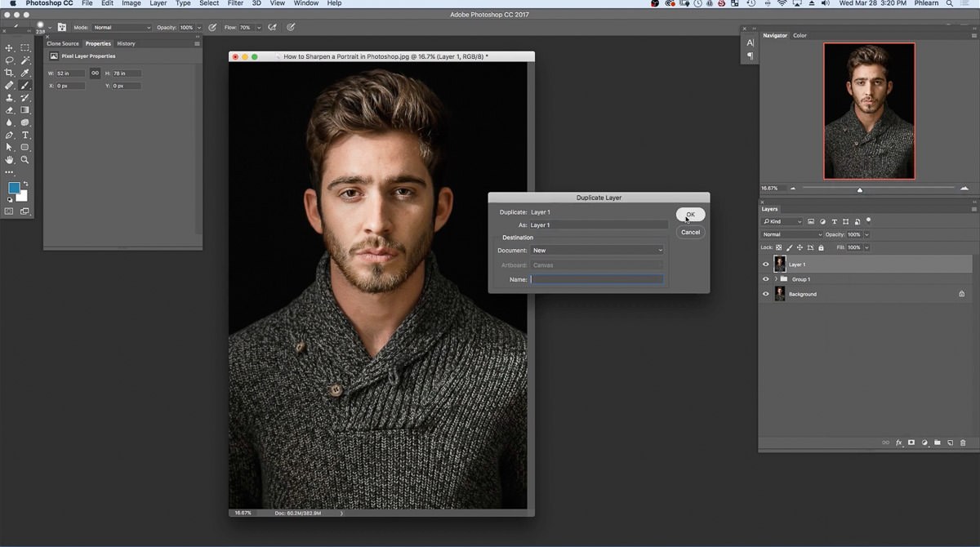Expand the Group 1 folder
This screenshot has width=980, height=547.
776,279
